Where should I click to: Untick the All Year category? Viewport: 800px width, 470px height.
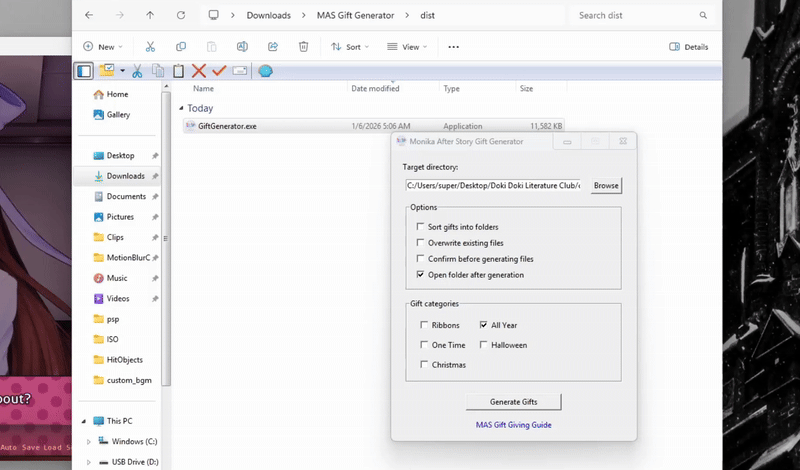pyautogui.click(x=484, y=325)
